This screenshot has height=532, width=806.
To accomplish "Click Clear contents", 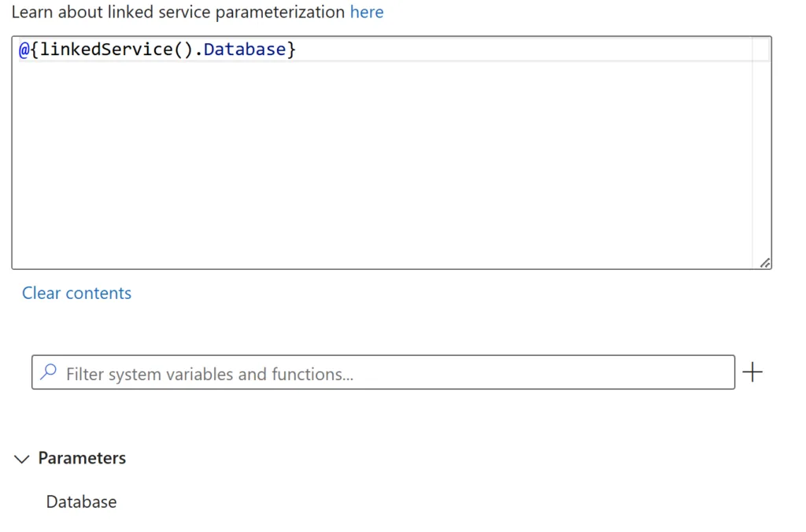I will click(76, 293).
